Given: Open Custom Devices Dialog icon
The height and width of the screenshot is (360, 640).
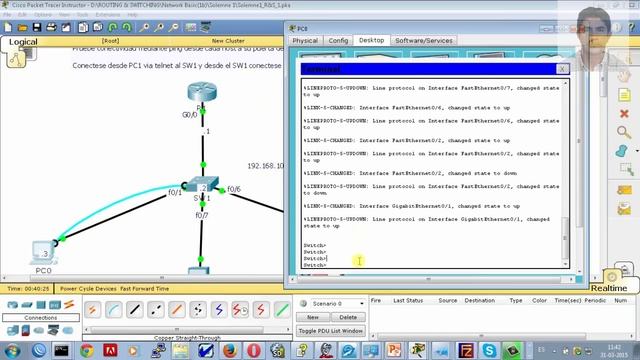Looking at the screenshot, I should (206, 27).
